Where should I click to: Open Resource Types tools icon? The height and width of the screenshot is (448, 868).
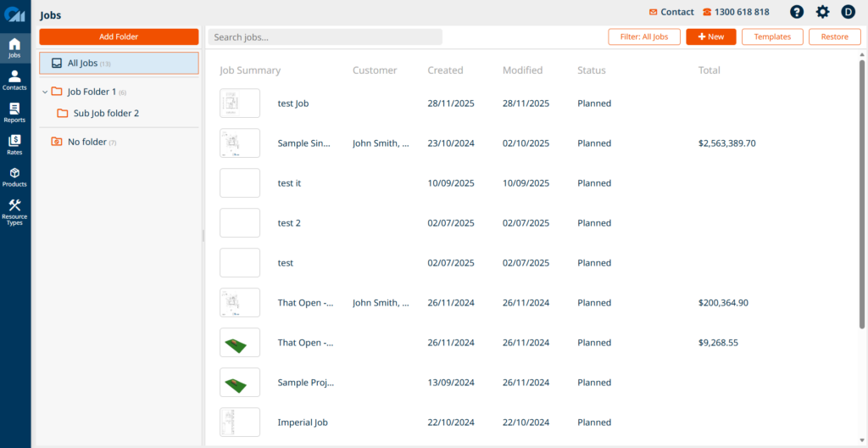[x=14, y=210]
